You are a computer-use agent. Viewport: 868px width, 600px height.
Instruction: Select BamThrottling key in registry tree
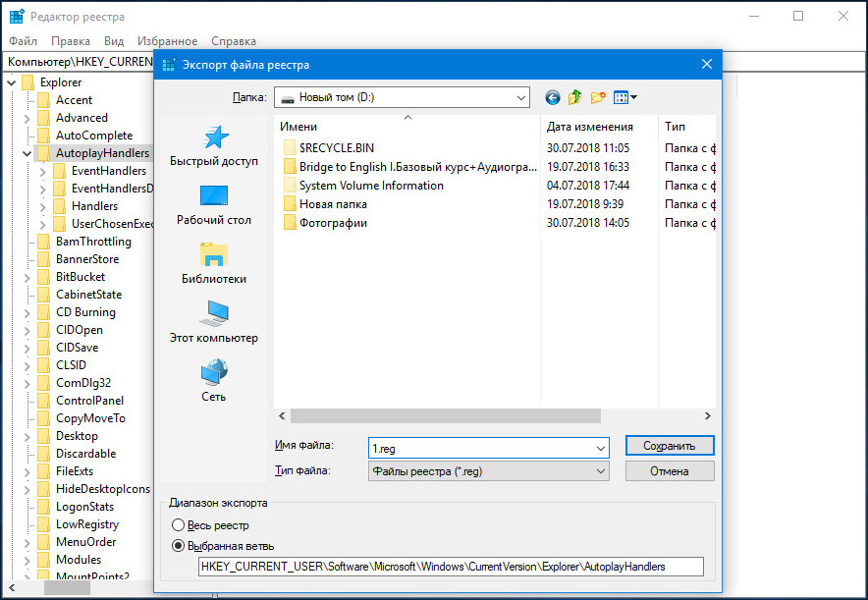coord(93,242)
